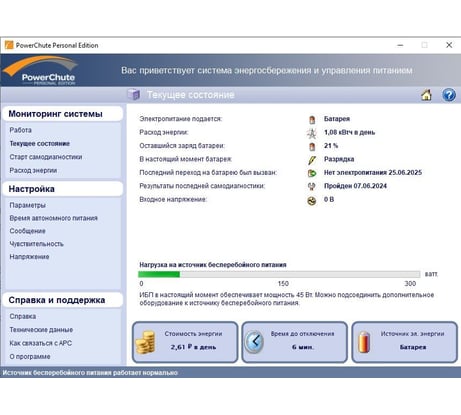Viewport: 461px width, 415px height.
Task: Click the status bar message at bottom
Action: pyautogui.click(x=90, y=373)
